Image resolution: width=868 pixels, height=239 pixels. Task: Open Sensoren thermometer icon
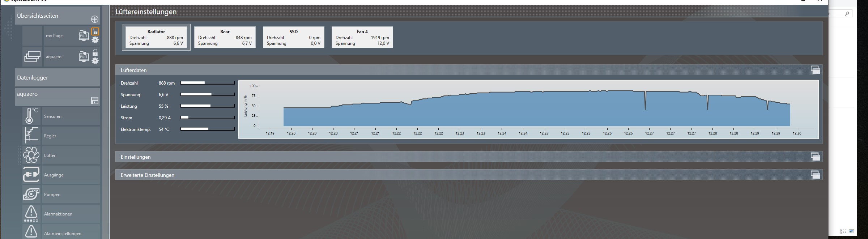[31, 116]
